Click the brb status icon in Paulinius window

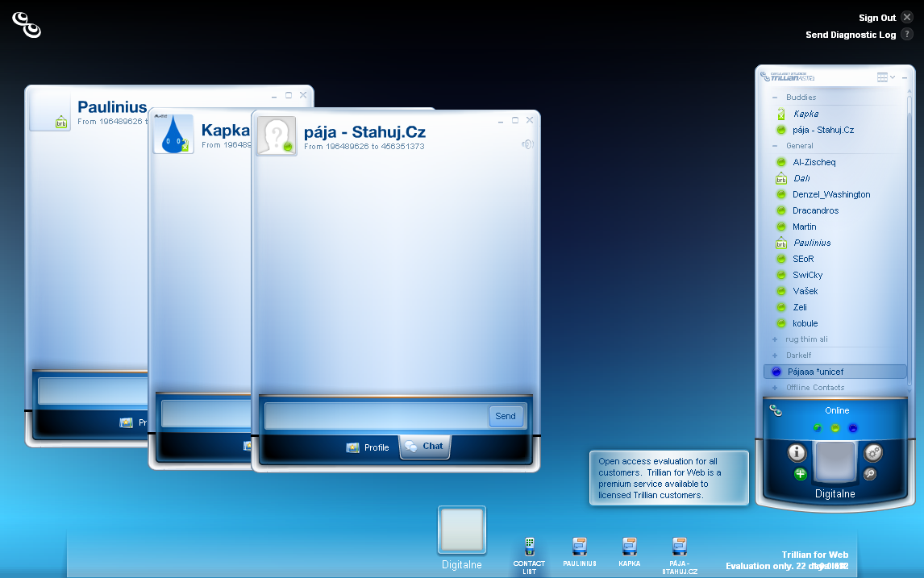pyautogui.click(x=60, y=122)
